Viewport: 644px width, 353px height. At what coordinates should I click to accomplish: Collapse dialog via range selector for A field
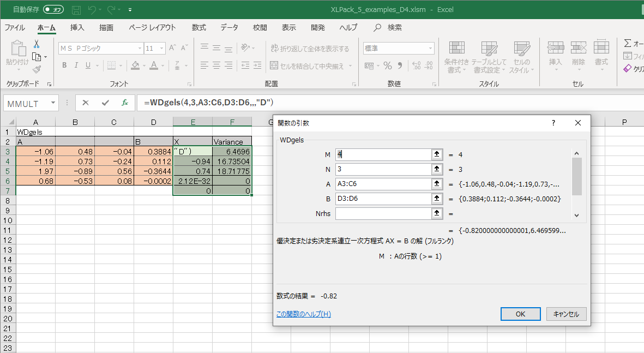tap(436, 184)
